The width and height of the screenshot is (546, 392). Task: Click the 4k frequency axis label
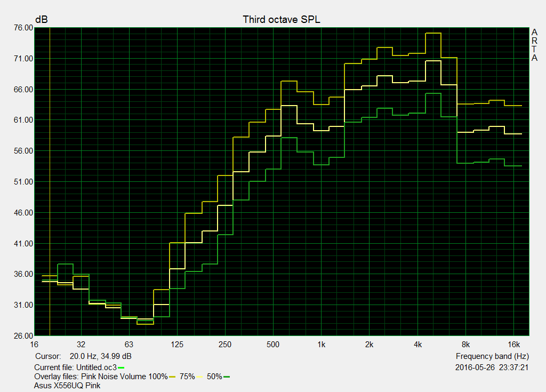coord(417,345)
